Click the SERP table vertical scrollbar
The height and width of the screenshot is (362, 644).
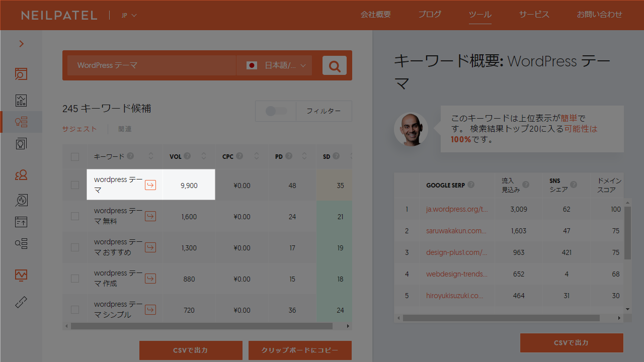pos(627,232)
